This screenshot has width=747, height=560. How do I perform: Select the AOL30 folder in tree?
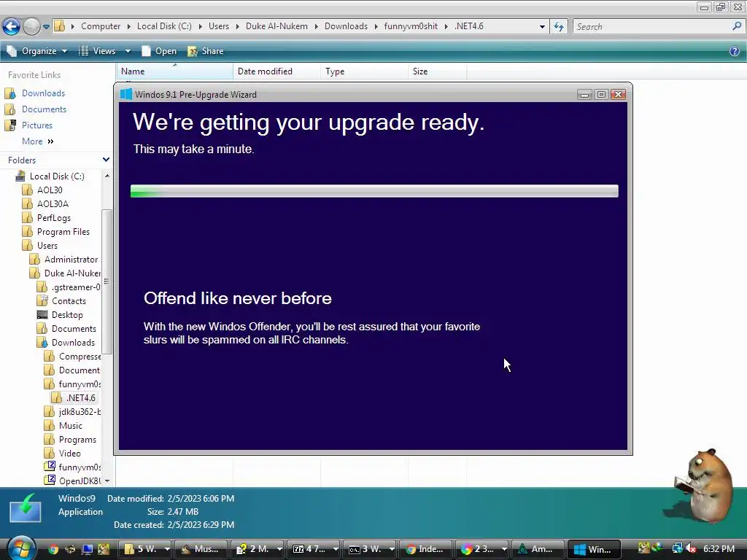click(x=50, y=190)
